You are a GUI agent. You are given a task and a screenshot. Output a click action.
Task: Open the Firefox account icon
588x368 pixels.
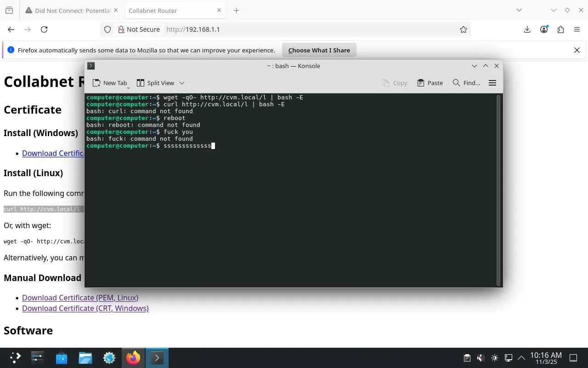[x=544, y=29]
